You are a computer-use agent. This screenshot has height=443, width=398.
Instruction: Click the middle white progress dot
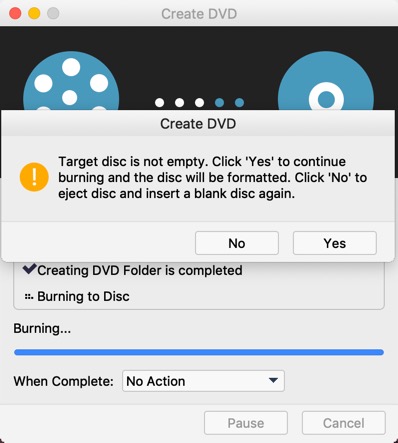coord(179,102)
